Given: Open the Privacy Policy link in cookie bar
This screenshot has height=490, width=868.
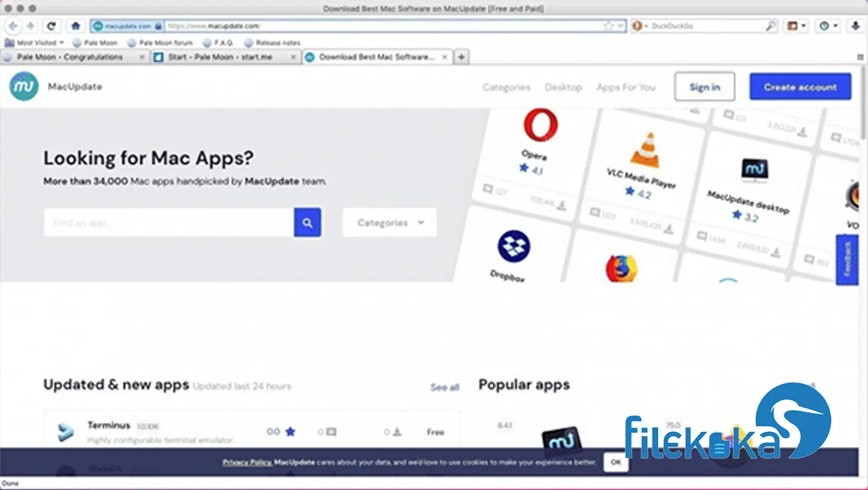Looking at the screenshot, I should coord(247,462).
